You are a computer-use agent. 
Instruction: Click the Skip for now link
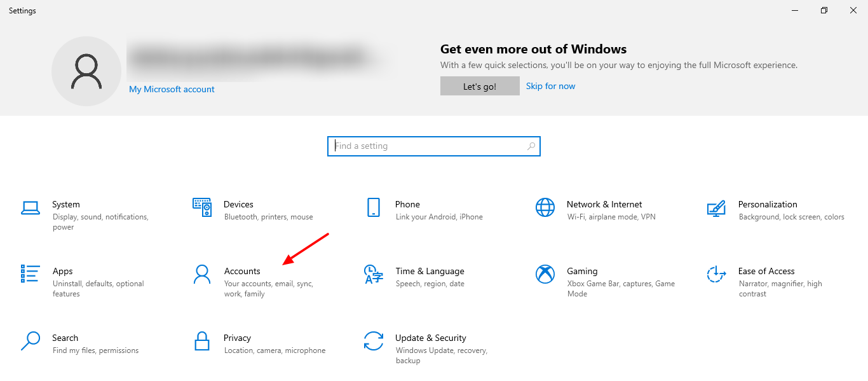pyautogui.click(x=551, y=86)
